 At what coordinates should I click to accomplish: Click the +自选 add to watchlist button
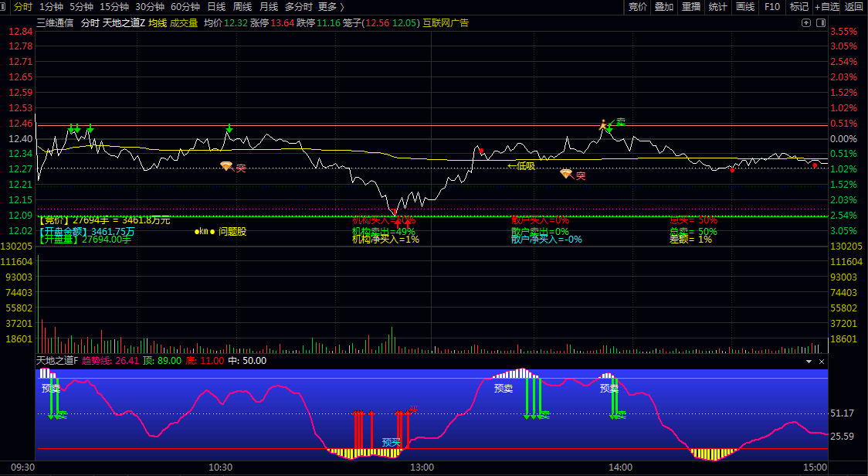pyautogui.click(x=826, y=7)
